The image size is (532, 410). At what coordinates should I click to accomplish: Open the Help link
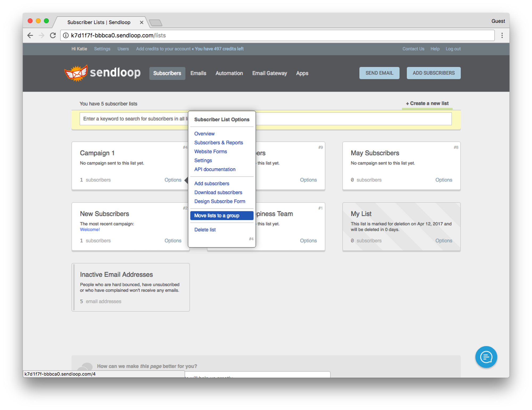(x=435, y=49)
